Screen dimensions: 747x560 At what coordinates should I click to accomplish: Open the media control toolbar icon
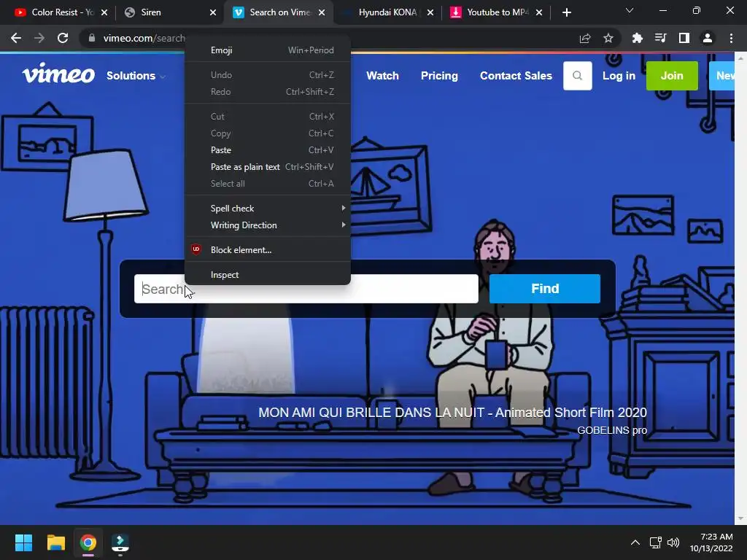(660, 38)
